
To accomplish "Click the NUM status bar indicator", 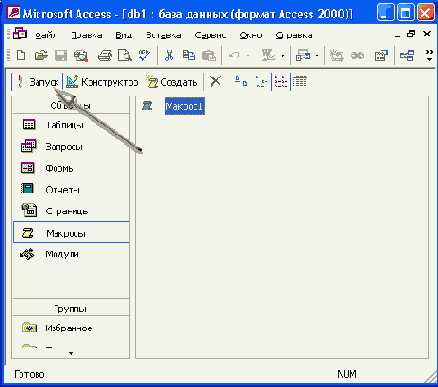I will 347,374.
